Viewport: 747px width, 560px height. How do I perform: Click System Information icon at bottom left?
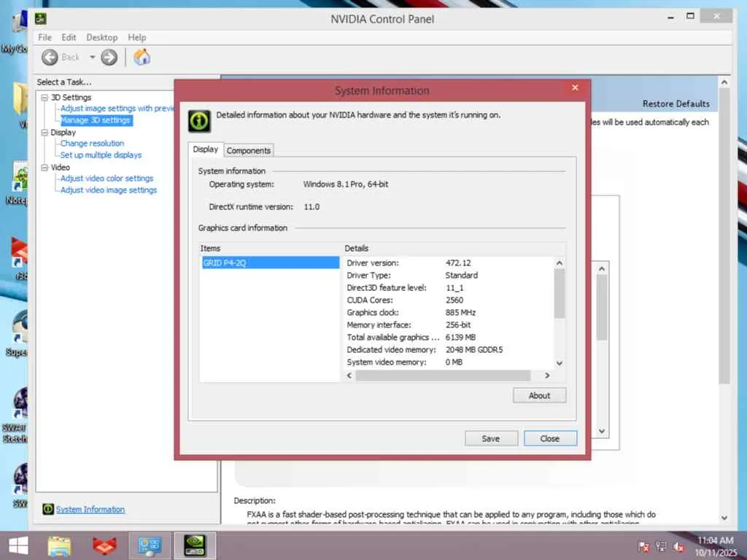[48, 509]
